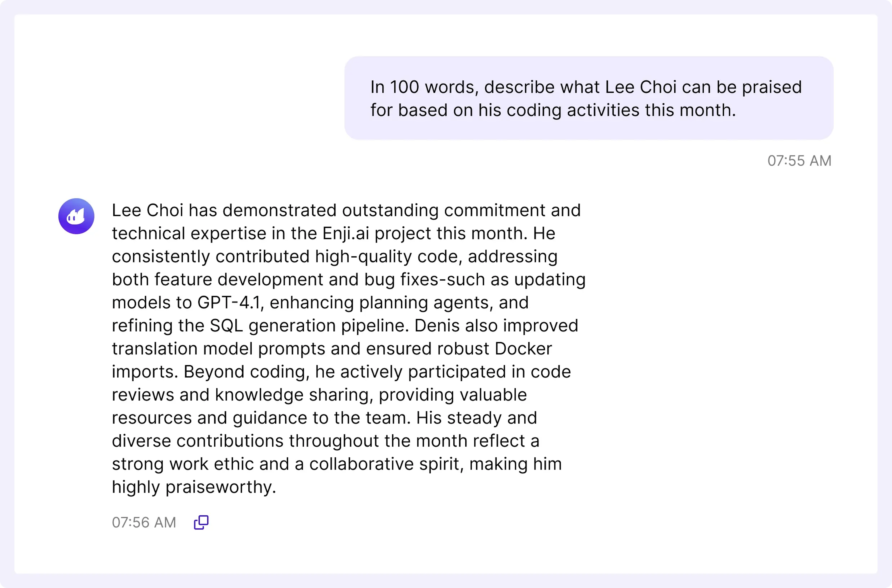Click "highly praiseworthy." on the final line
Image resolution: width=892 pixels, height=588 pixels.
point(194,487)
